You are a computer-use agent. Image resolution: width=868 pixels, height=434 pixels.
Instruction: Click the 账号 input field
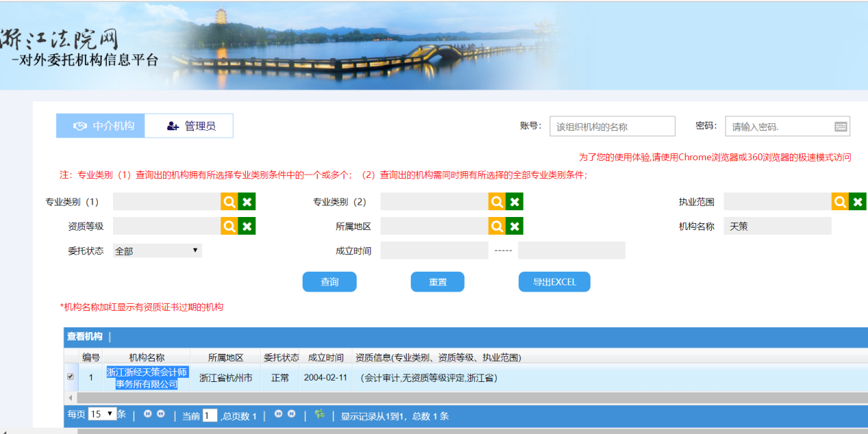tap(612, 127)
